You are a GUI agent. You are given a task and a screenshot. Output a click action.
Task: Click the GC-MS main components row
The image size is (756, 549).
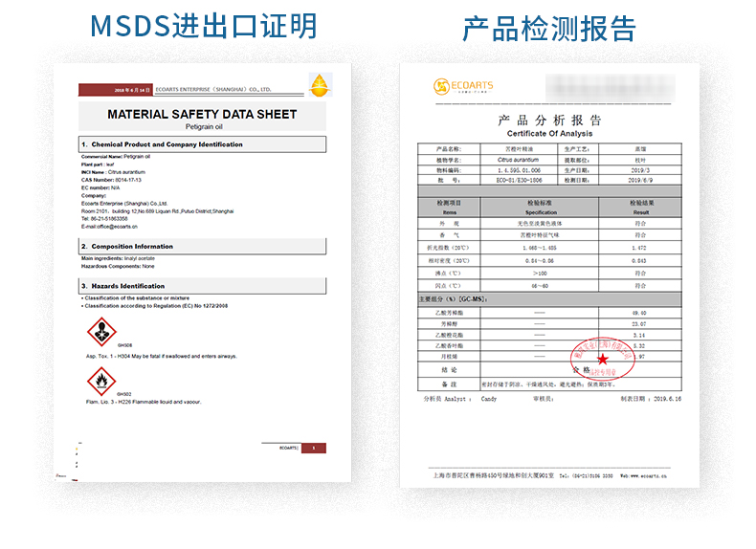click(549, 299)
